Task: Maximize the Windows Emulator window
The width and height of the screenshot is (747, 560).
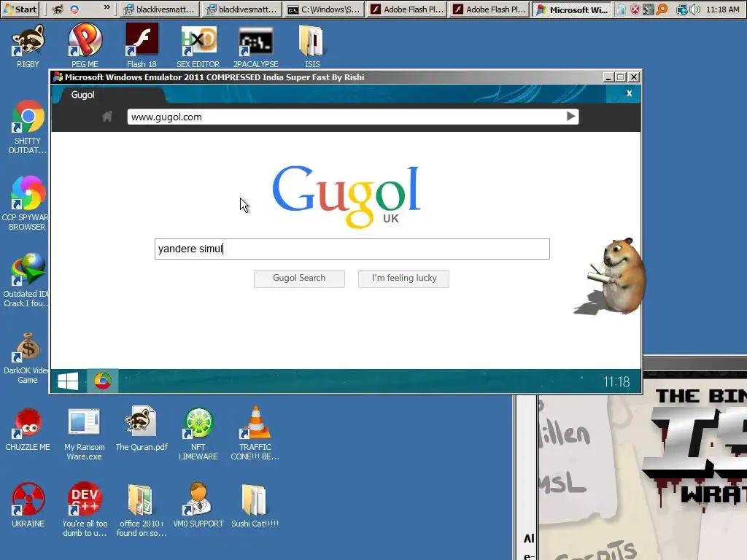Action: coord(621,77)
